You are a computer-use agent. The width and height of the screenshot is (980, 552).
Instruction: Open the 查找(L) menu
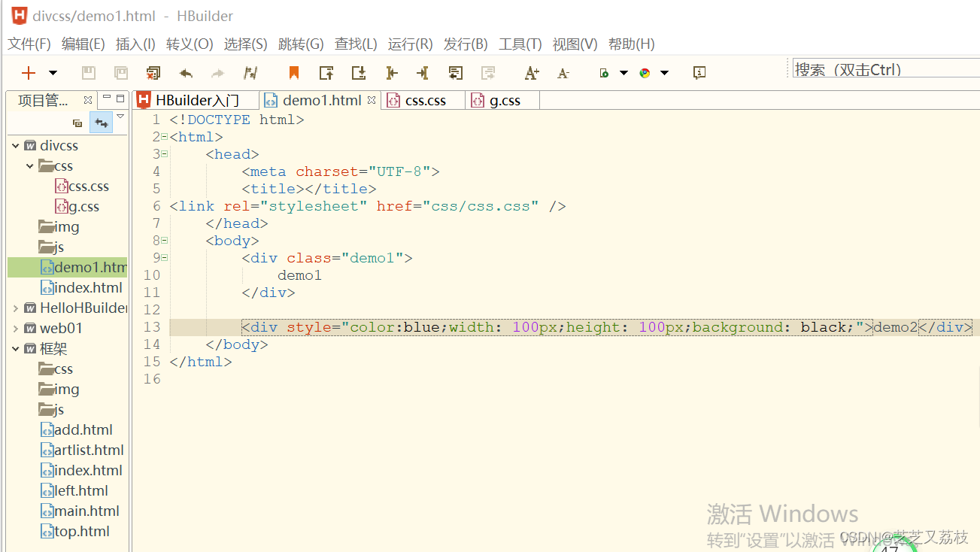[356, 44]
